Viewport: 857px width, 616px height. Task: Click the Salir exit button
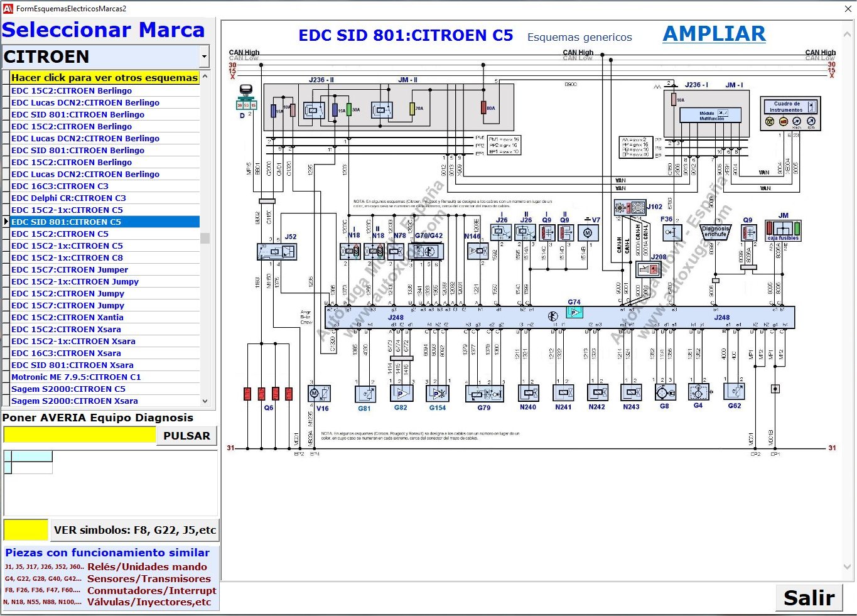pos(809,598)
